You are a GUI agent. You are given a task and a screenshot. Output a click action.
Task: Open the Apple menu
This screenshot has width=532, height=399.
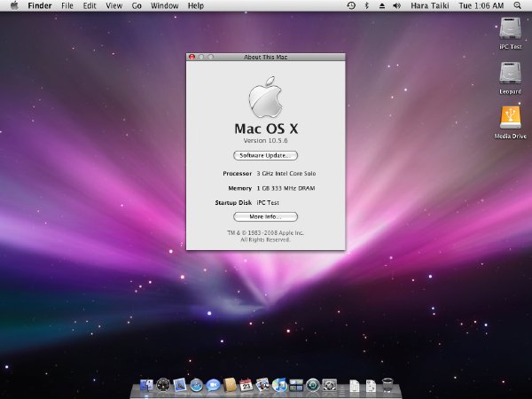tap(14, 5)
